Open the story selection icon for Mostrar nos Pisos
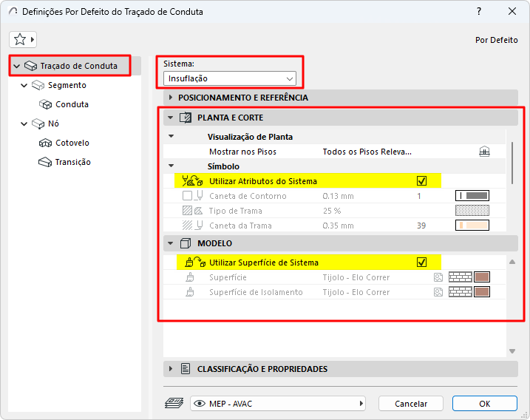The width and height of the screenshot is (530, 420). [484, 152]
